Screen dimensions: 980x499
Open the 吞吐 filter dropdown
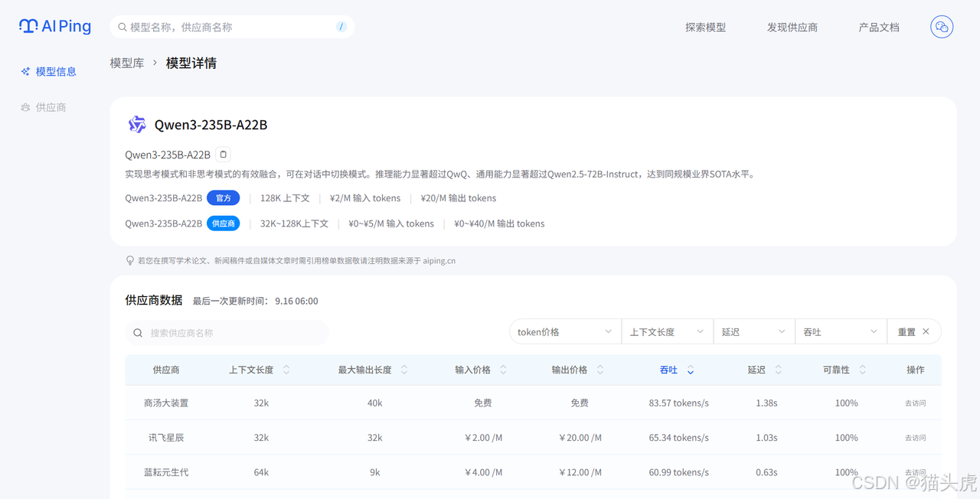pos(840,332)
